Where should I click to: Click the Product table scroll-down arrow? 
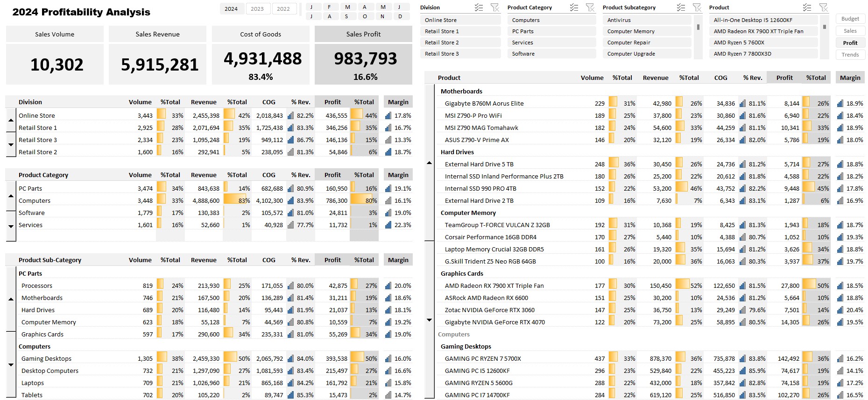click(429, 320)
